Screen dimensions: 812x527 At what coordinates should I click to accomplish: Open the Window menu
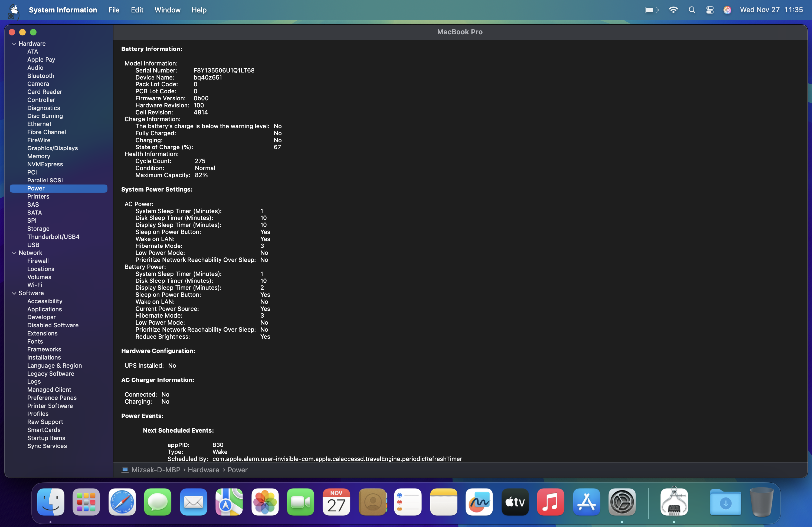(168, 10)
